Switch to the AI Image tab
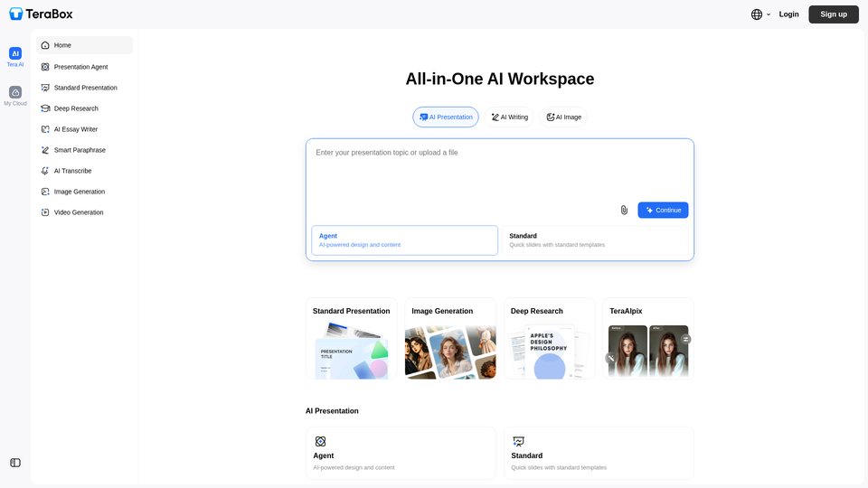This screenshot has height=488, width=868. [563, 117]
